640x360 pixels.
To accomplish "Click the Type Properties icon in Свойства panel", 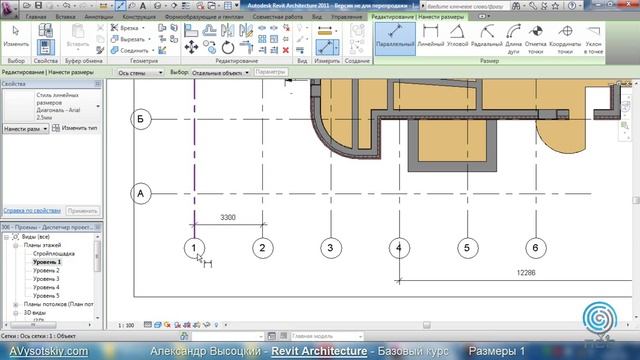I will coord(45,30).
